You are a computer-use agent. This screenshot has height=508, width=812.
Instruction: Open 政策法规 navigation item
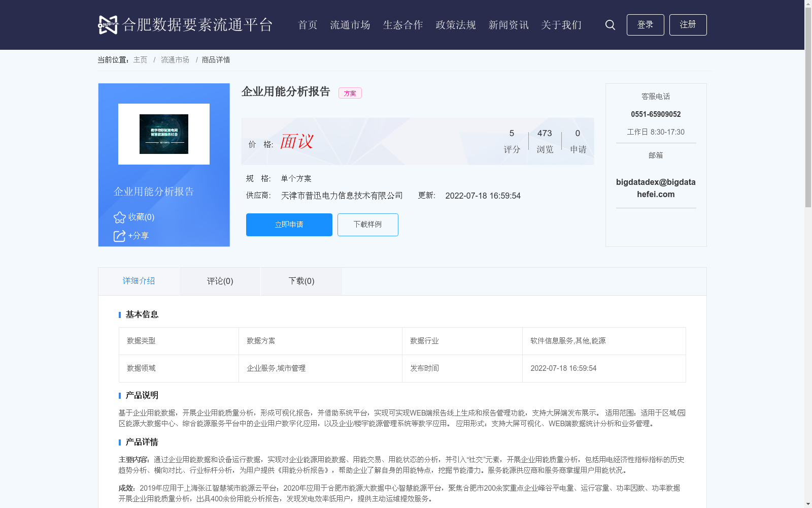[456, 25]
